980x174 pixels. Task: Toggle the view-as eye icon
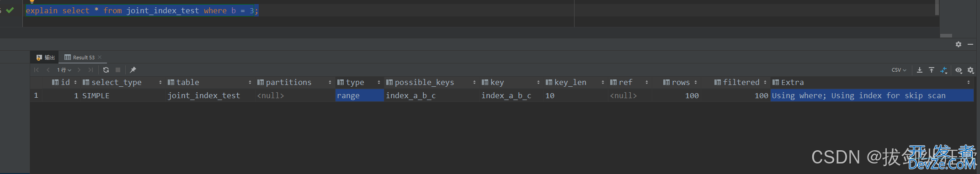point(959,70)
